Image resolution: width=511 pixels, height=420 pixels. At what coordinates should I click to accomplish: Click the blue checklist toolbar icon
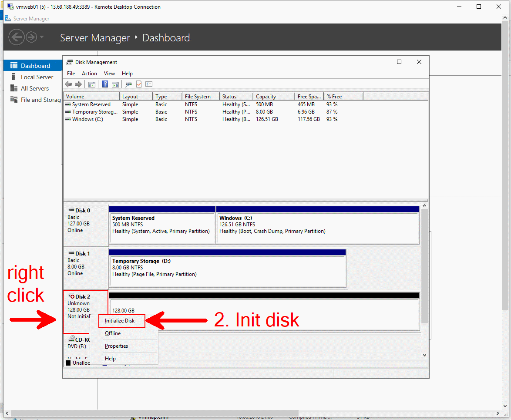[149, 84]
